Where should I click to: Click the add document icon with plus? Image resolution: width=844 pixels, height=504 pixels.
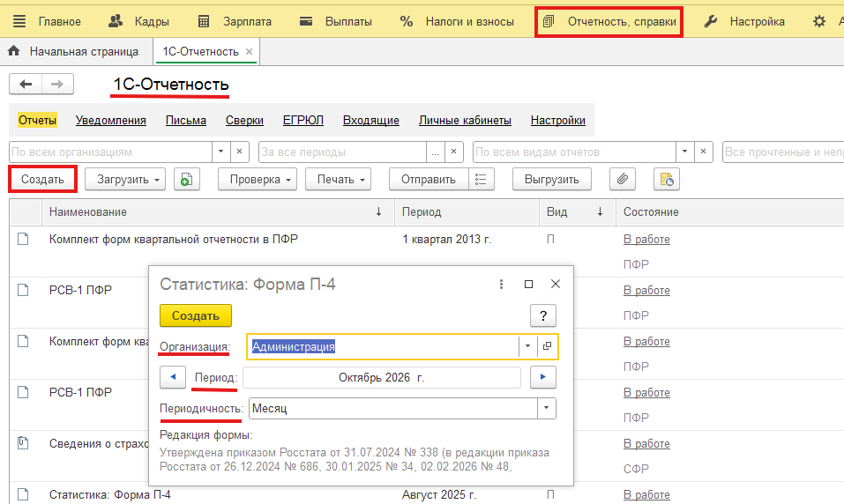coord(187,180)
